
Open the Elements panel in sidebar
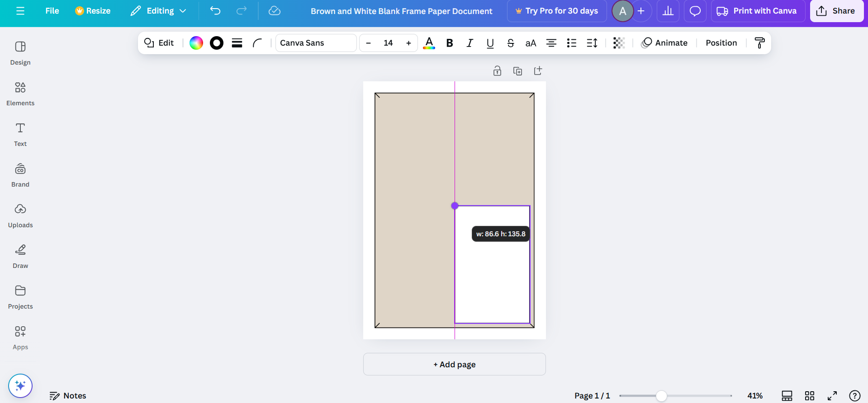pos(20,94)
